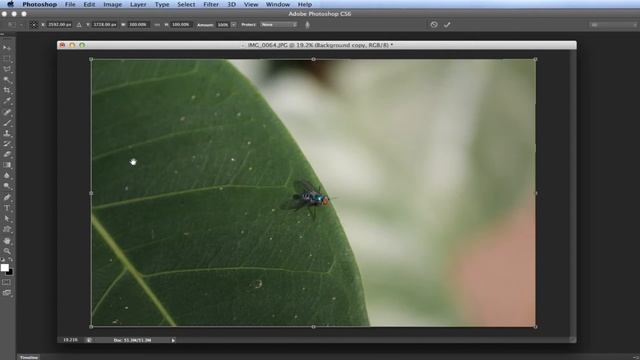Open the Photoshop application menu
The height and width of the screenshot is (360, 640).
pyautogui.click(x=40, y=4)
